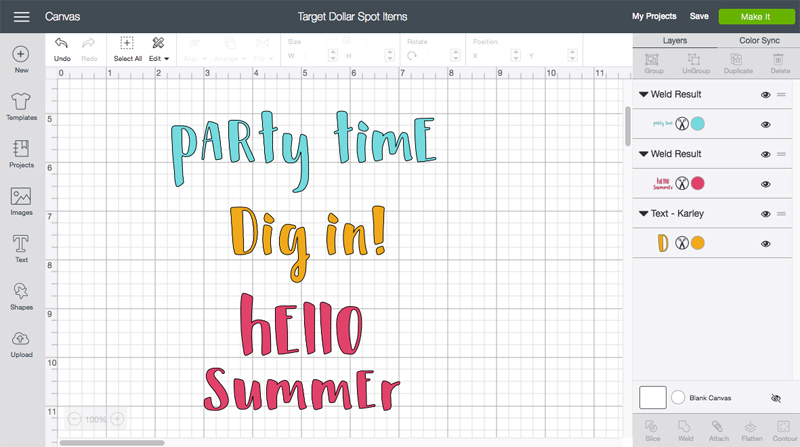Open My Projects
This screenshot has height=447, width=800.
coord(654,16)
